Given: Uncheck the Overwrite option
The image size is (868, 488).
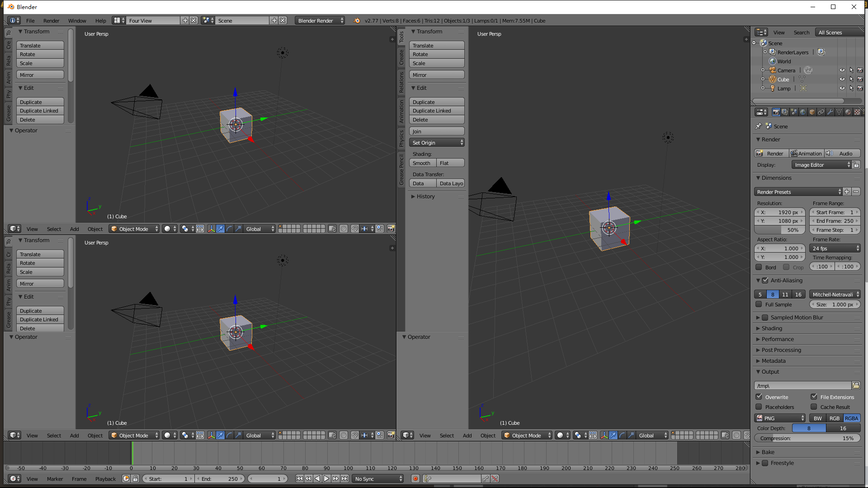Looking at the screenshot, I should click(x=759, y=397).
